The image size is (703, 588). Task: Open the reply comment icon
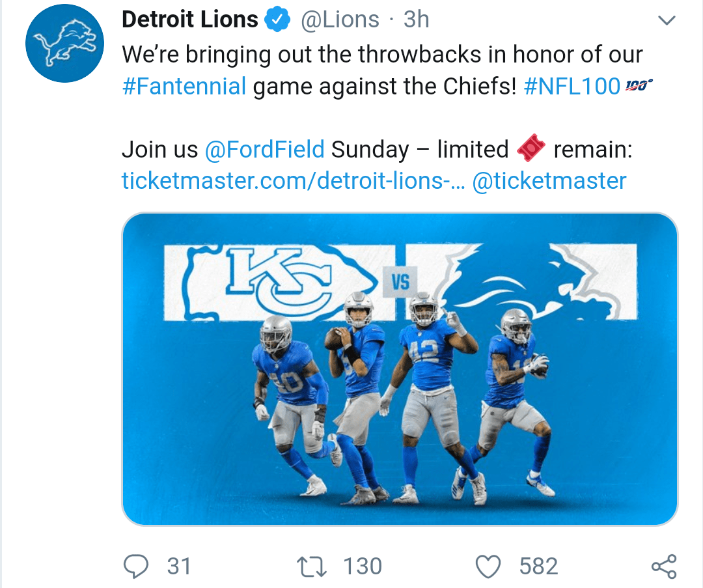(137, 566)
